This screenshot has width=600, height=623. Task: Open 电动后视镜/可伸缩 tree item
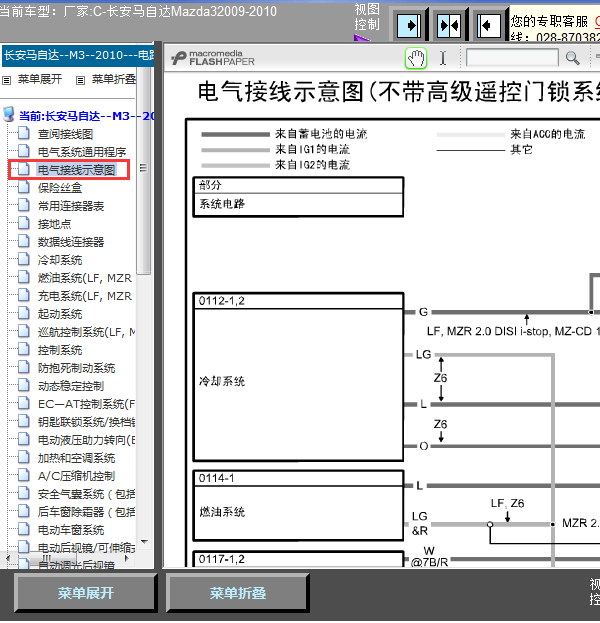click(86, 548)
